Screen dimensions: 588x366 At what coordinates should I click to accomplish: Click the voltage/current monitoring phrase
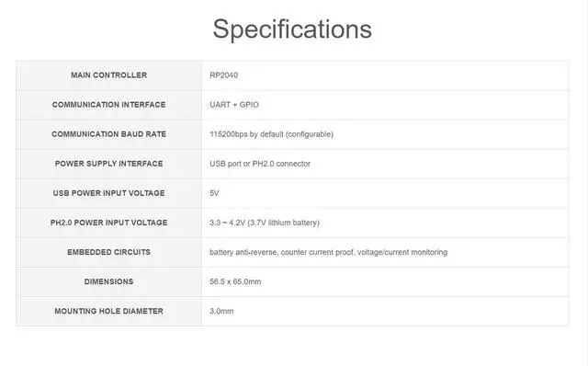pos(402,252)
